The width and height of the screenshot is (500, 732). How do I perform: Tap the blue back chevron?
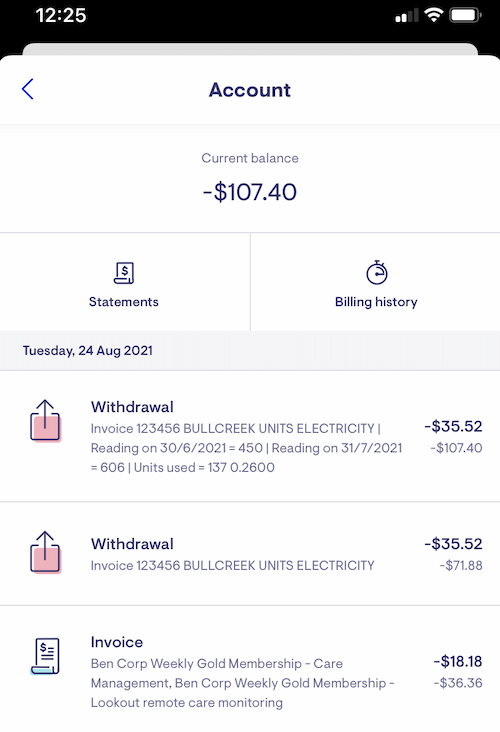pos(28,89)
